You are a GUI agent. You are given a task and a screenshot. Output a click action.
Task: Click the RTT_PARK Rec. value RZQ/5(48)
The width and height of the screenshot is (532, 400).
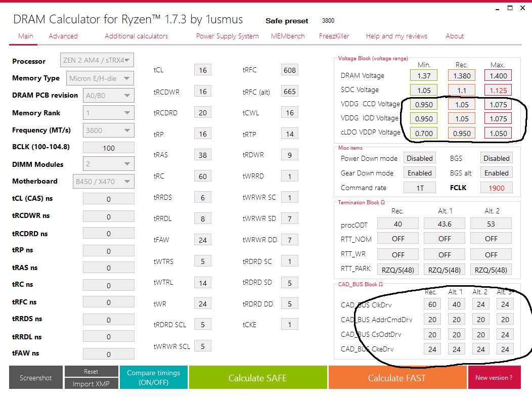pos(398,270)
